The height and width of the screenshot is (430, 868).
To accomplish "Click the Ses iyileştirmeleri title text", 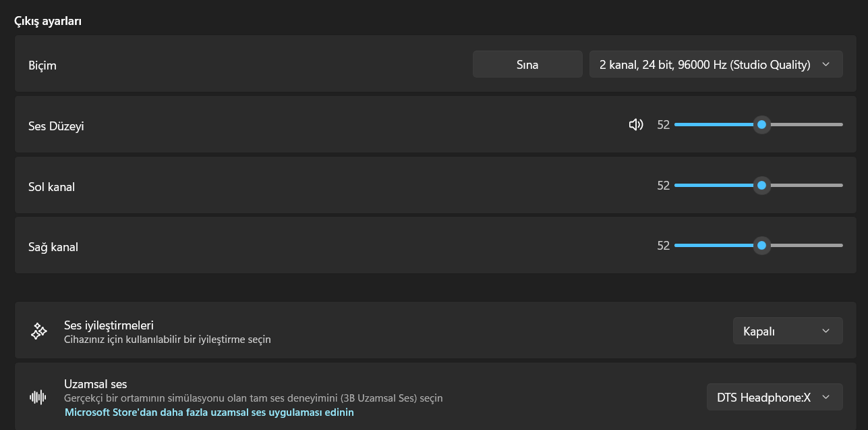I will point(109,325).
